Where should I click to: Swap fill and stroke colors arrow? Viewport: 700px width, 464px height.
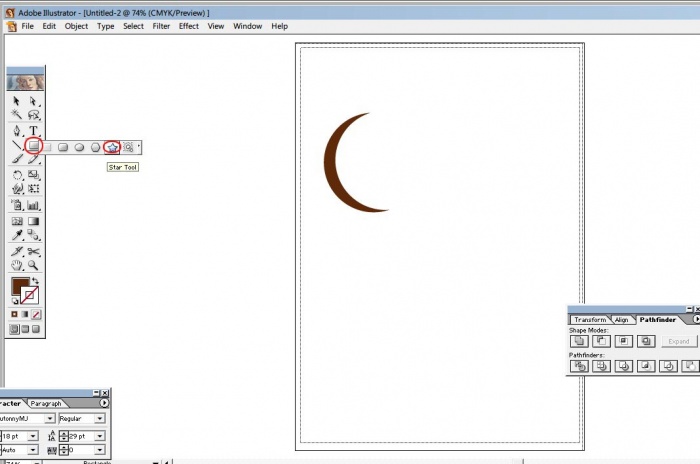click(37, 281)
